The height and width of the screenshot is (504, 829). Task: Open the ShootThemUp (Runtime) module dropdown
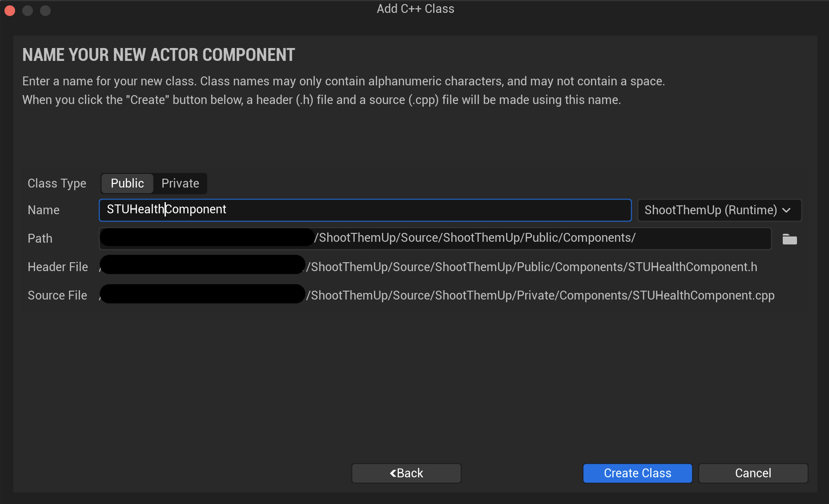pyautogui.click(x=719, y=210)
